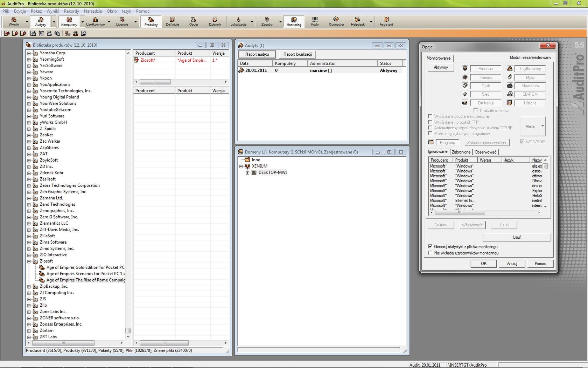Viewport: 588px width, 368px height.
Task: Switch to the Obserwować tab
Action: pos(485,152)
